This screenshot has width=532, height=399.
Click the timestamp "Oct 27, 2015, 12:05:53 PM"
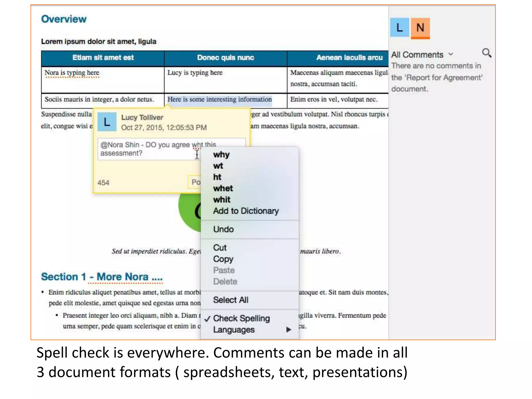[x=164, y=128]
